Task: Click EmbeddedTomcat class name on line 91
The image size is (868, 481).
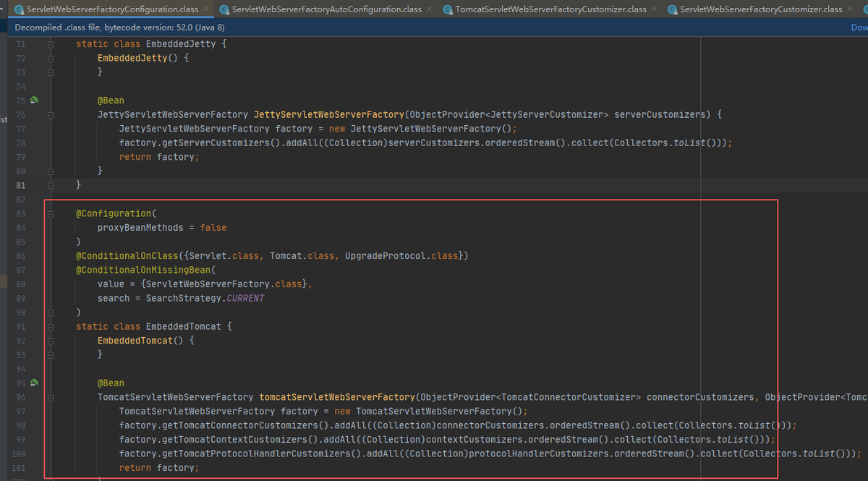Action: point(183,326)
